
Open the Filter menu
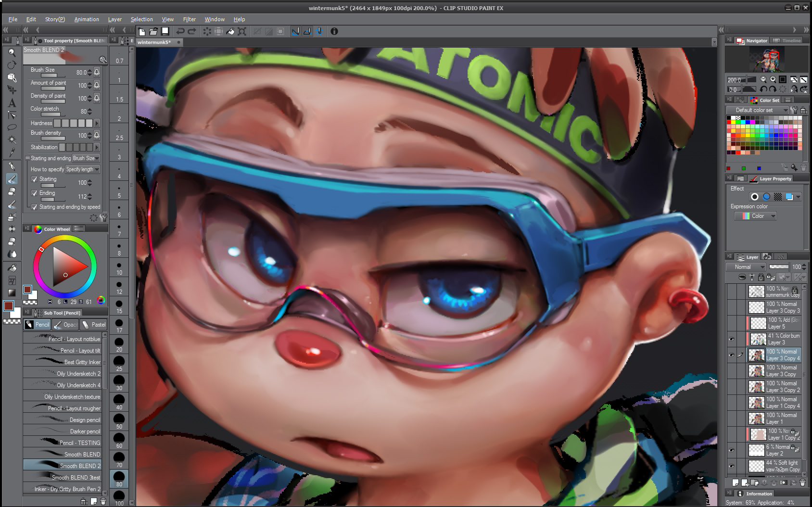pos(190,19)
